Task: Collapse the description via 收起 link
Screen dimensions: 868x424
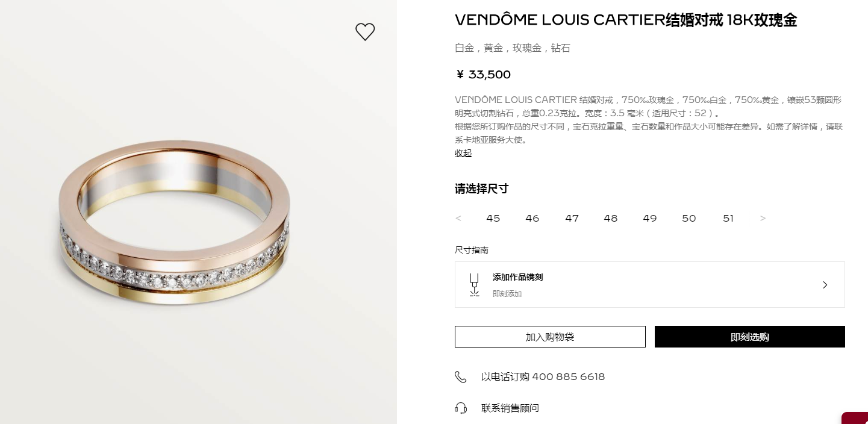Action: tap(463, 153)
